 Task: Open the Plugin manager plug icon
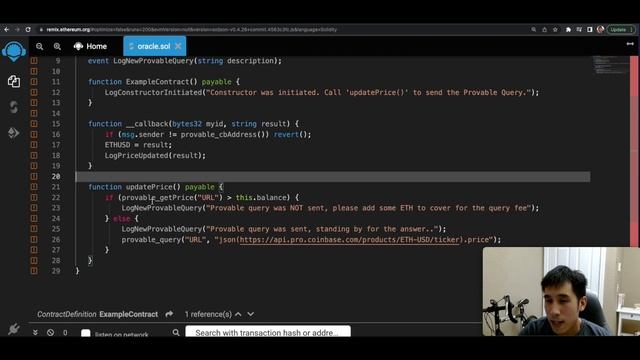tap(13, 328)
